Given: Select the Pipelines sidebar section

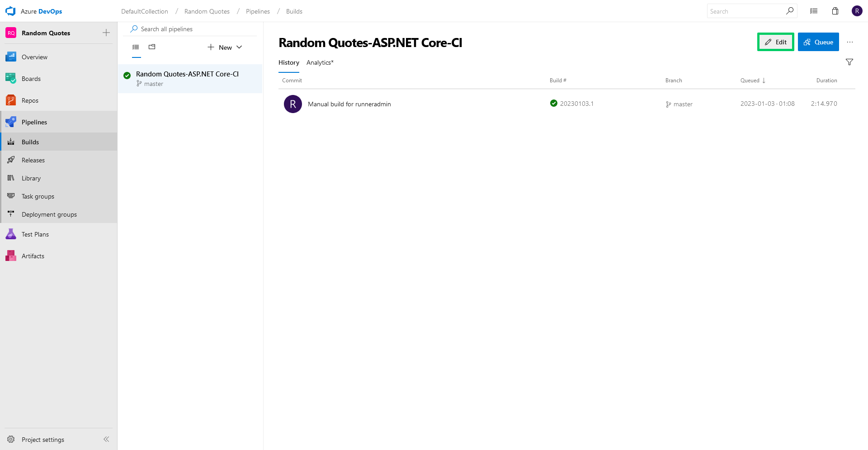Looking at the screenshot, I should click(x=59, y=122).
